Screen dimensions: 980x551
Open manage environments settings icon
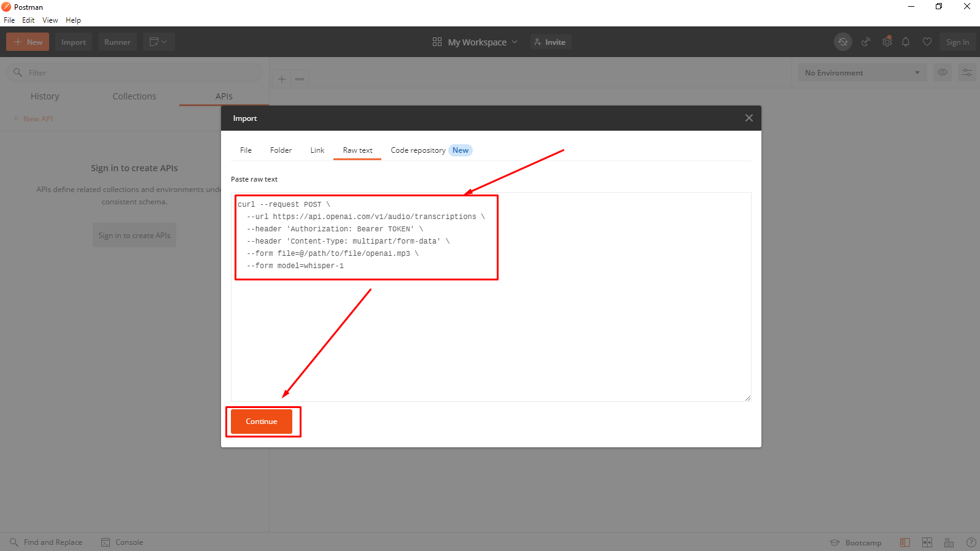click(x=967, y=72)
